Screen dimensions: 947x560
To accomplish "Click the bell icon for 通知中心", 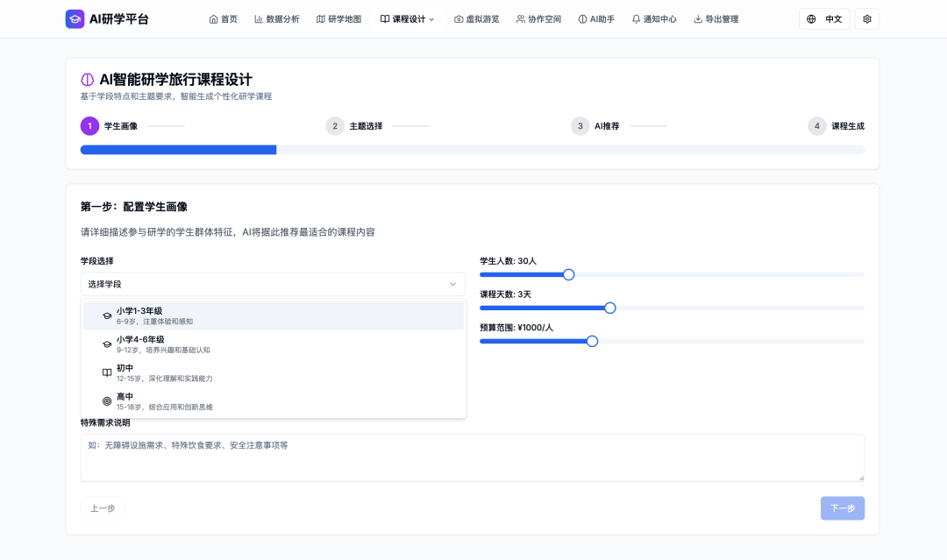I will [636, 19].
